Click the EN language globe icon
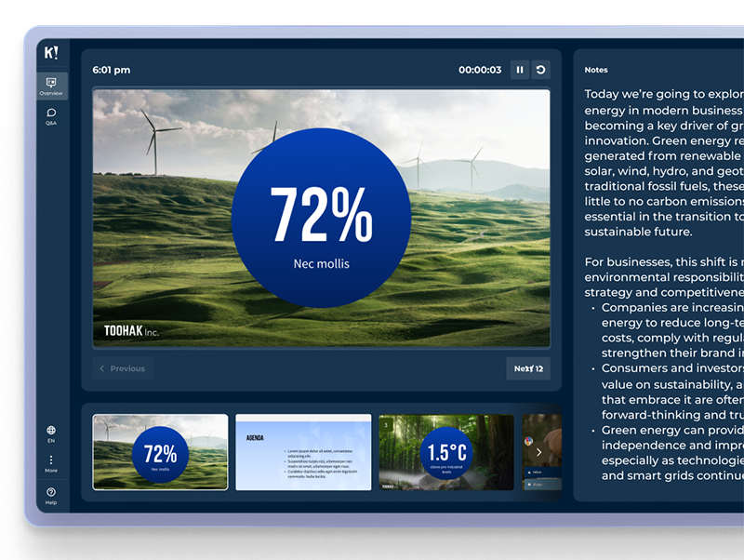 click(51, 430)
